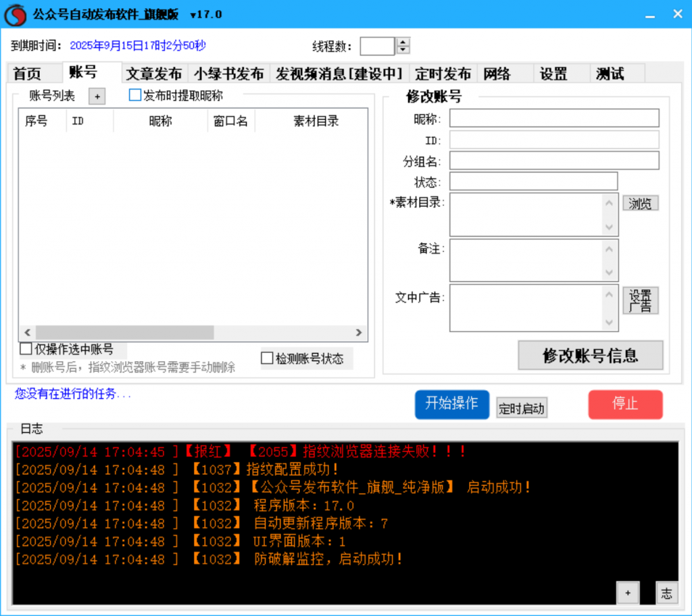This screenshot has width=692, height=616.
Task: Enable 发布时提取昵称 checkbox
Action: click(x=135, y=95)
